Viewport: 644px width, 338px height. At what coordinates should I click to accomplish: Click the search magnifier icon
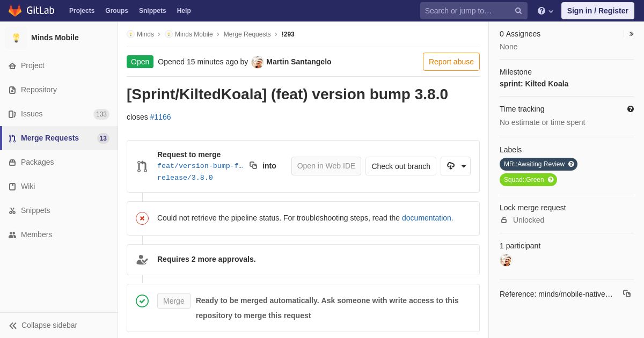pyautogui.click(x=518, y=11)
